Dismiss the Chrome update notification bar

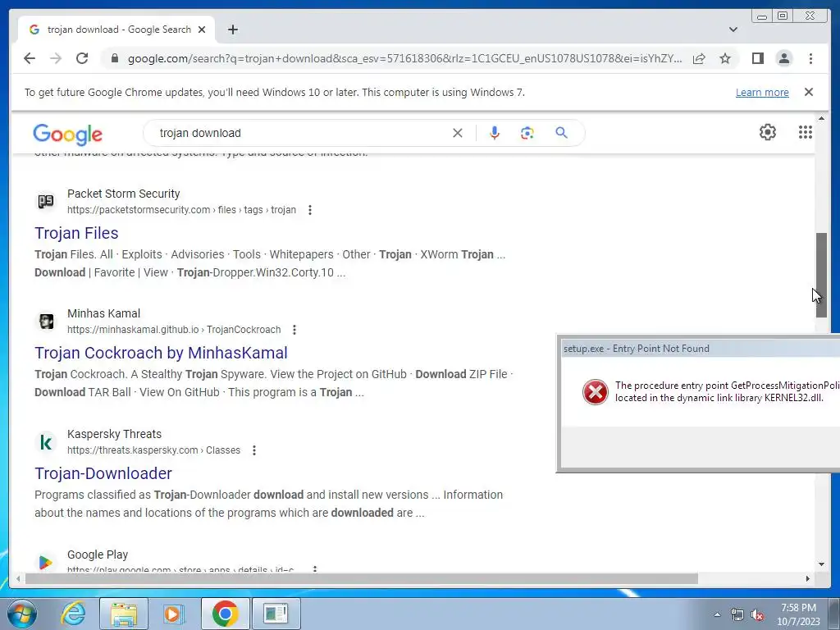[809, 92]
